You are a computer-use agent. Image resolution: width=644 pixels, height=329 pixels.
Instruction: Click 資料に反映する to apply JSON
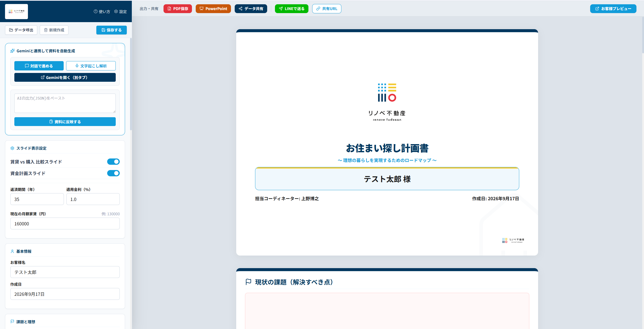pyautogui.click(x=65, y=122)
